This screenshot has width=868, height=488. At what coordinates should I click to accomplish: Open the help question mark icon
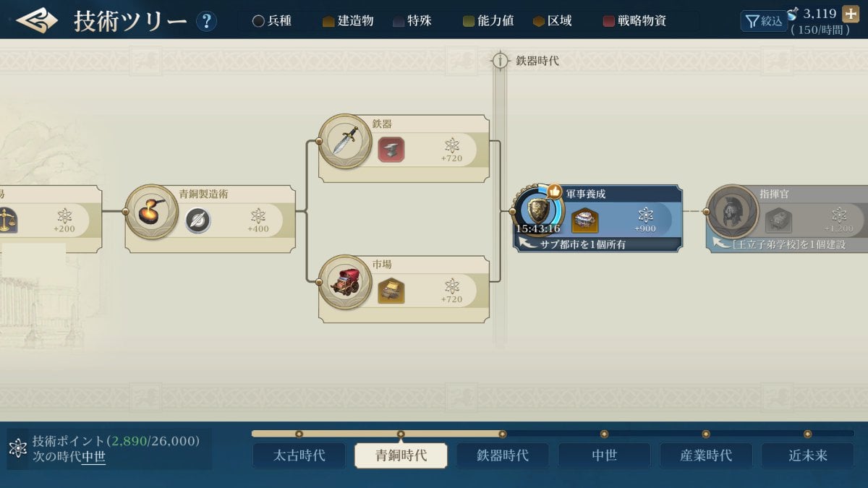point(206,21)
